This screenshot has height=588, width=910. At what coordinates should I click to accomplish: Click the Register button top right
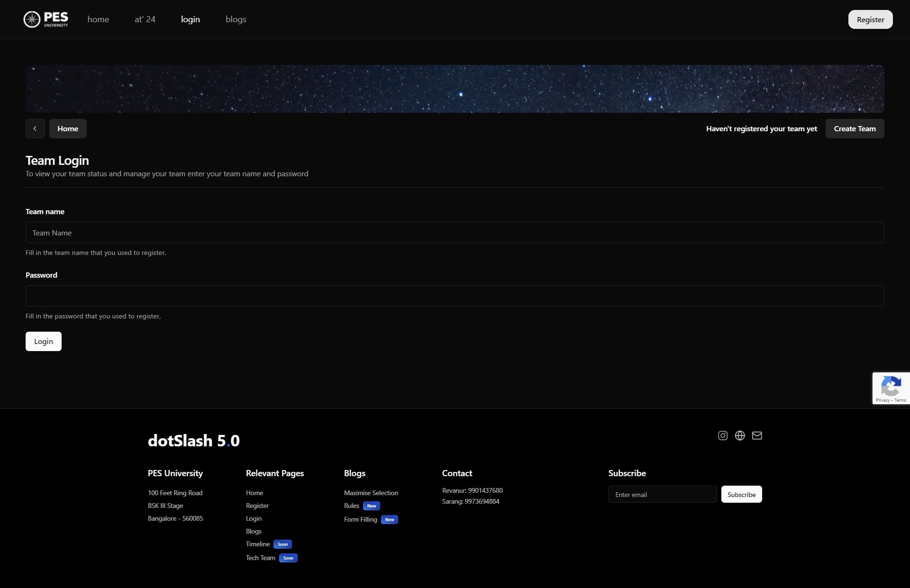(x=870, y=19)
